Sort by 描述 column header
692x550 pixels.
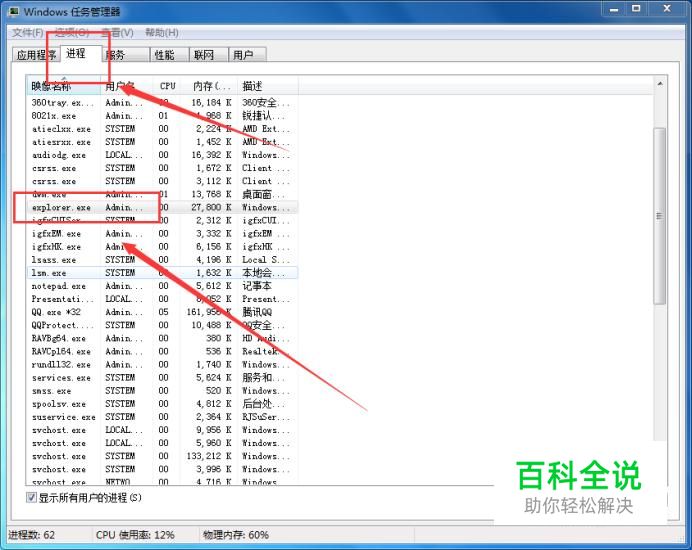click(268, 86)
